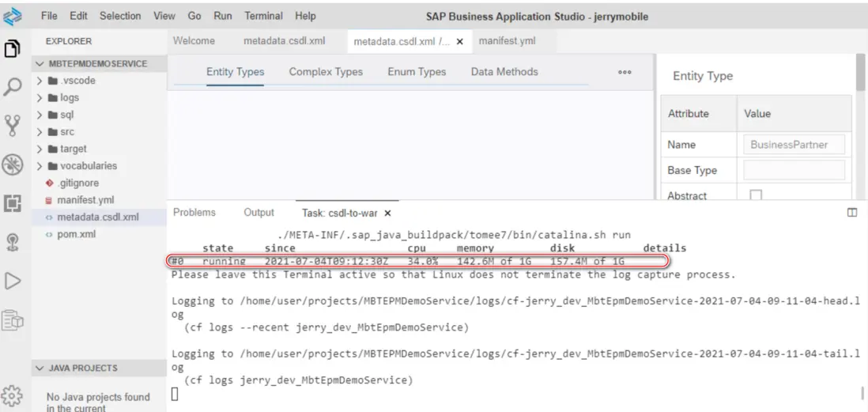Viewport: 868px width, 412px height.
Task: Close the csdl-to-war task tab
Action: 388,214
